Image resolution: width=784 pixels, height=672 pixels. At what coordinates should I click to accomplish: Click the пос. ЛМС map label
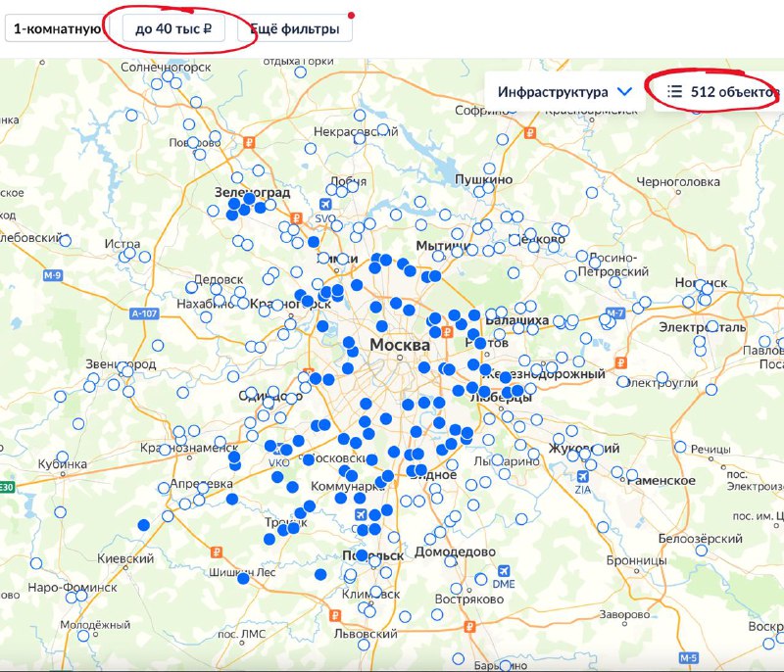(241, 635)
